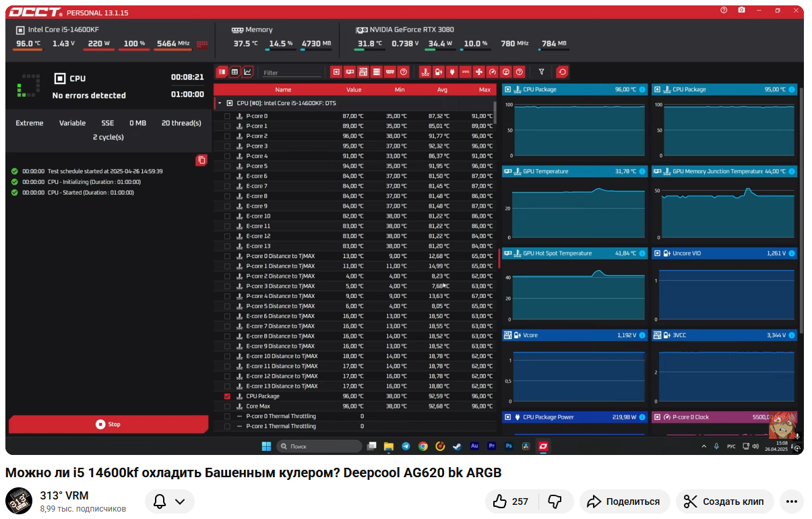The height and width of the screenshot is (519, 812).
Task: Toggle the fan sensor type filter
Action: point(478,71)
